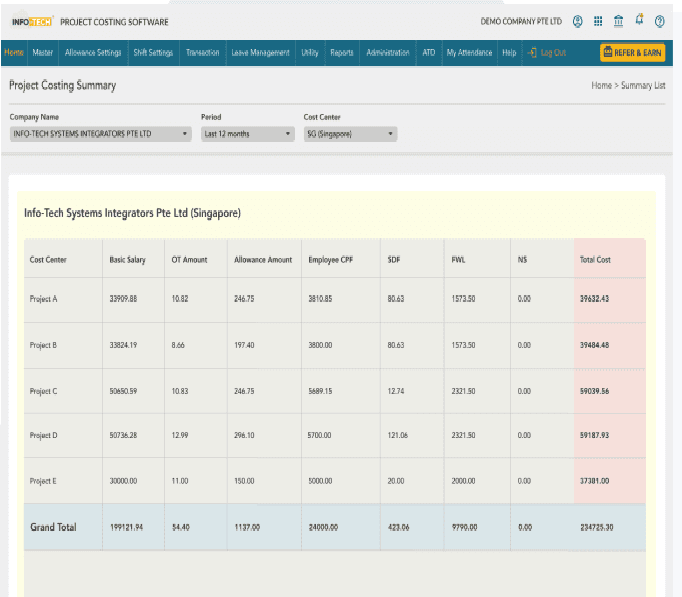Click Project D OT amount 12.99

click(x=180, y=435)
